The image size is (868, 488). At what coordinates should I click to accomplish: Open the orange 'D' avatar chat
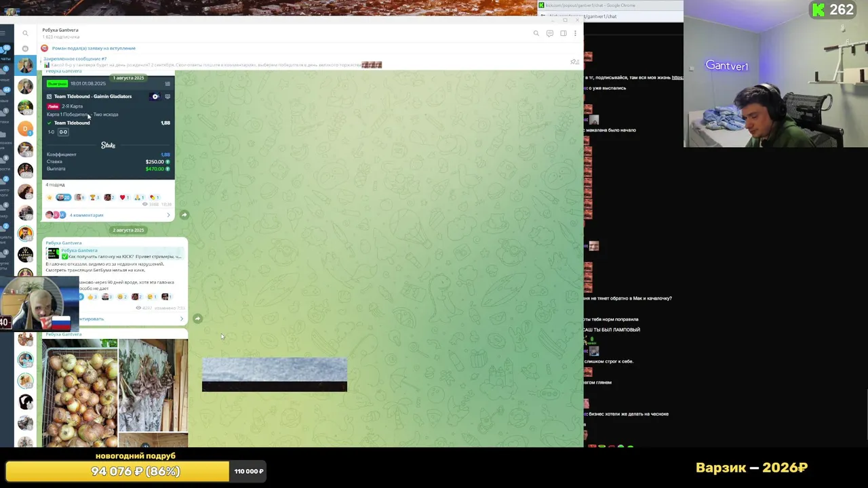[25, 128]
